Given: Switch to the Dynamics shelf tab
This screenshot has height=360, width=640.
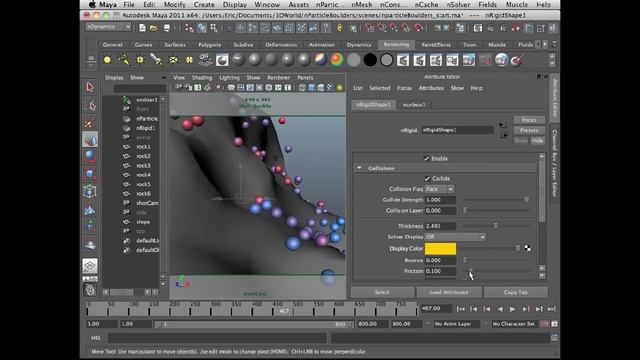Looking at the screenshot, I should (359, 44).
